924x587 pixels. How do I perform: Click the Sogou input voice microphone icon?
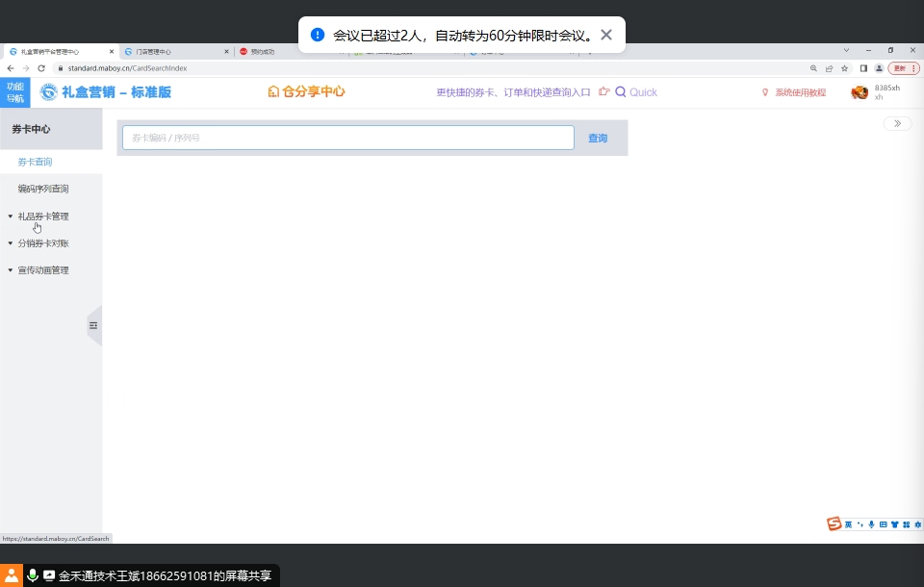point(871,524)
